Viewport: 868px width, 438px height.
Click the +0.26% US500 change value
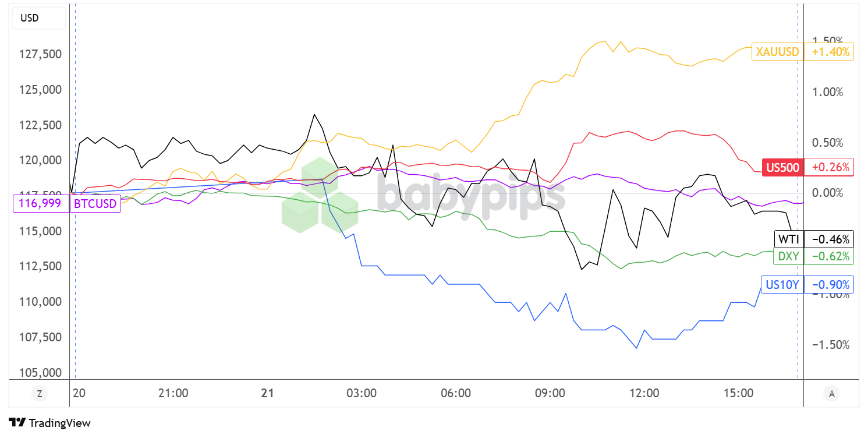click(829, 168)
